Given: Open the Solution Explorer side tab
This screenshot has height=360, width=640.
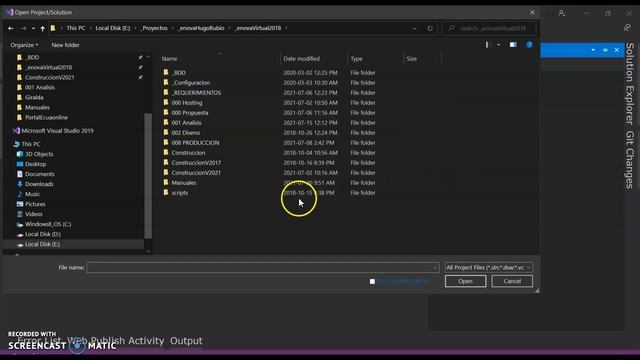Looking at the screenshot, I should point(630,84).
